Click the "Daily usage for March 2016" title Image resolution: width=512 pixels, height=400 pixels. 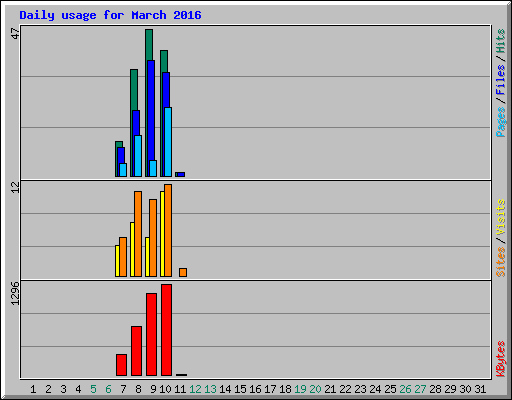tap(110, 15)
